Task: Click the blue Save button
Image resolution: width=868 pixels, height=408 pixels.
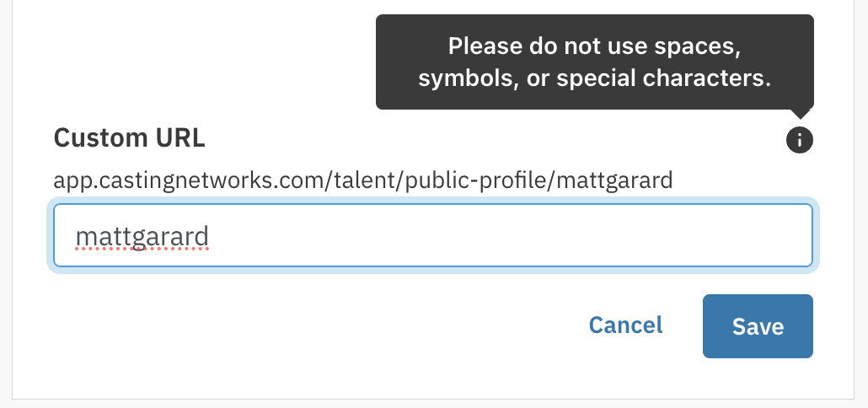Action: (758, 326)
